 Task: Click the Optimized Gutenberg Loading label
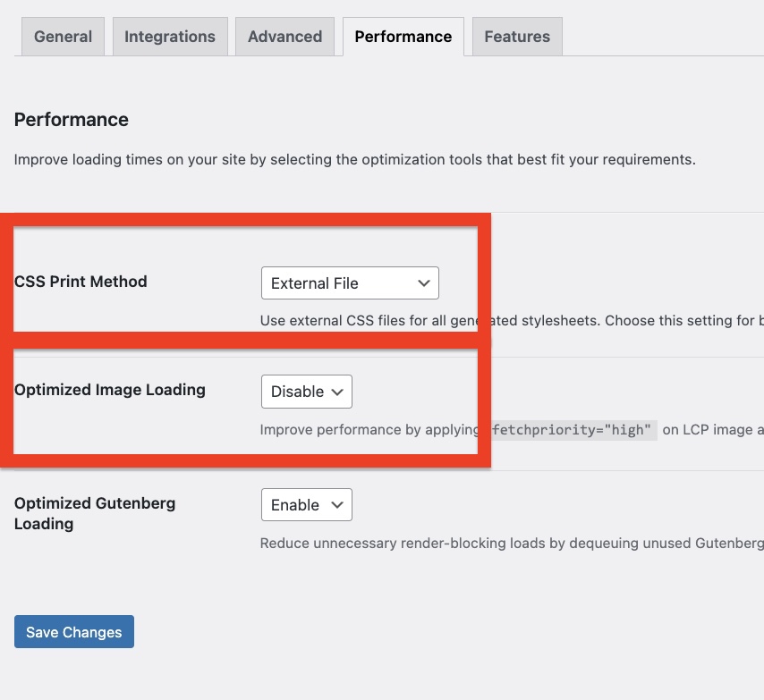[x=95, y=513]
